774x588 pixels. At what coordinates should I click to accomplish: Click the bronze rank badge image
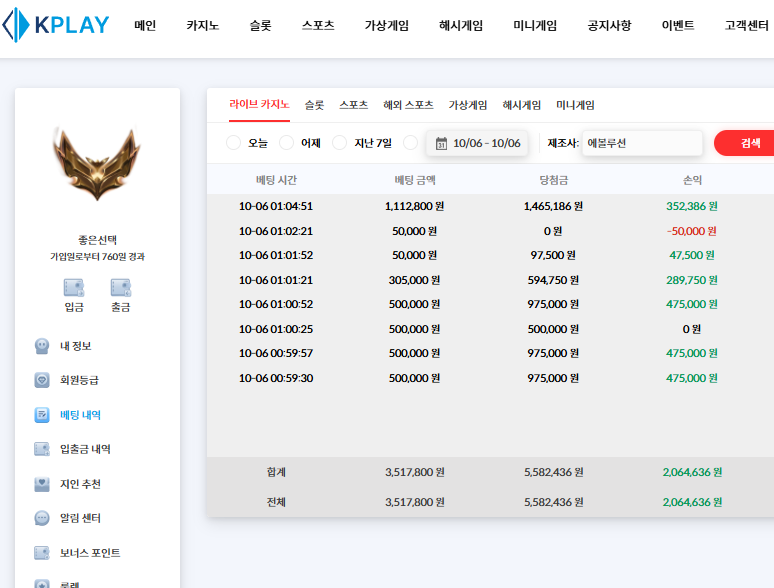coord(97,163)
